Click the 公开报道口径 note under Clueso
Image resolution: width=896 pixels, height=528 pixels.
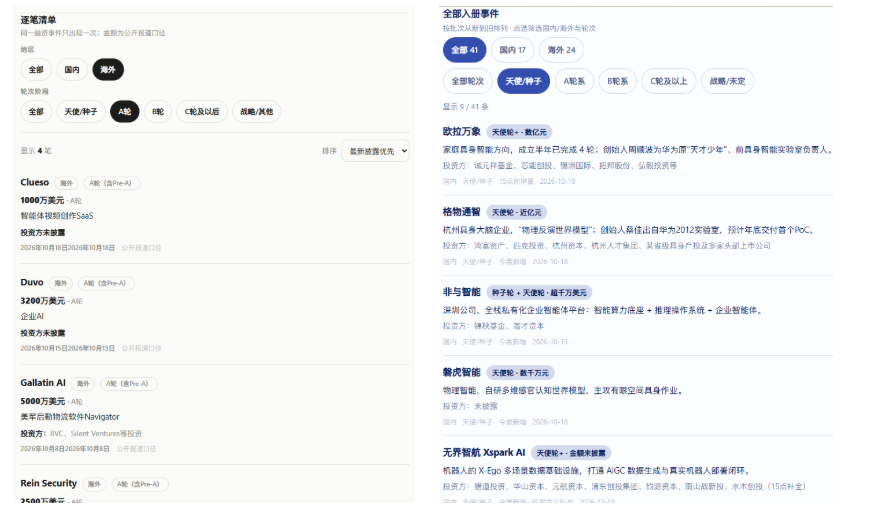[141, 248]
